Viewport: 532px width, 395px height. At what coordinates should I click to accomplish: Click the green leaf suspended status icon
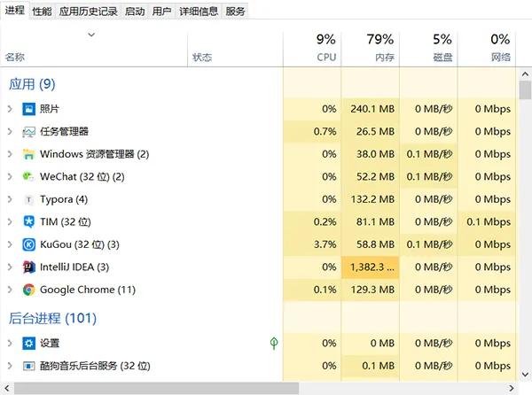(x=274, y=343)
